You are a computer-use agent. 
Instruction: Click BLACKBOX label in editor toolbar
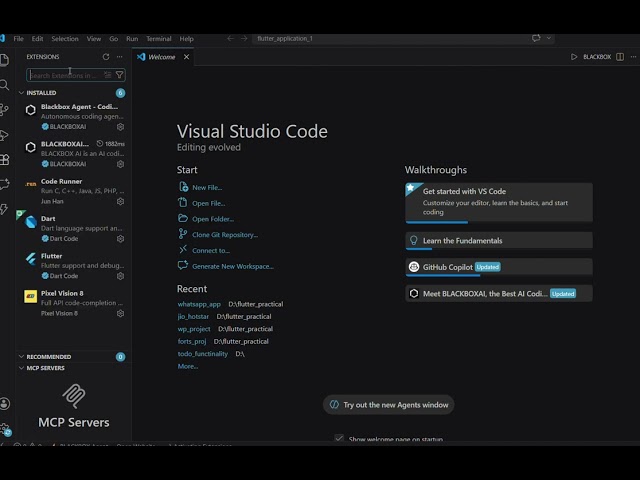pos(597,57)
